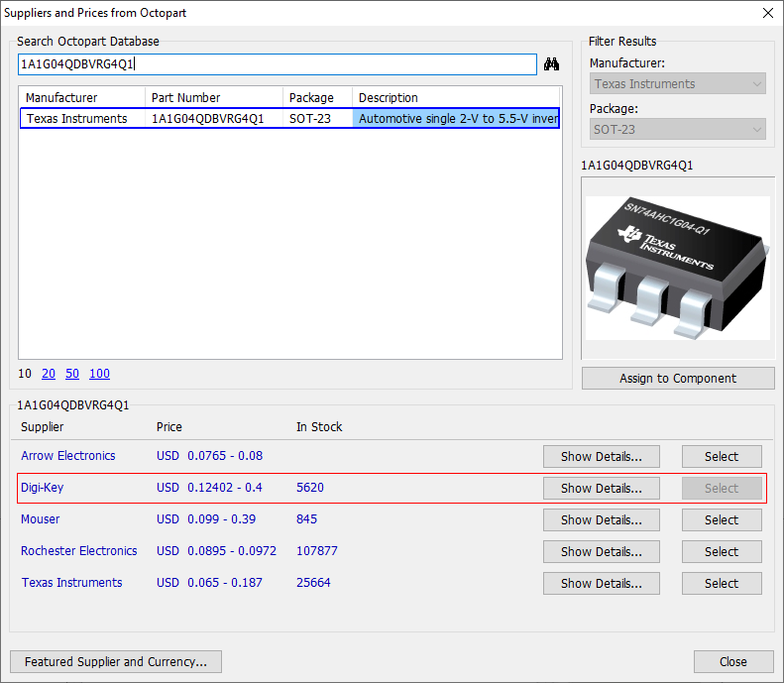The height and width of the screenshot is (683, 784).
Task: Click the binoculars search icon
Action: (551, 64)
